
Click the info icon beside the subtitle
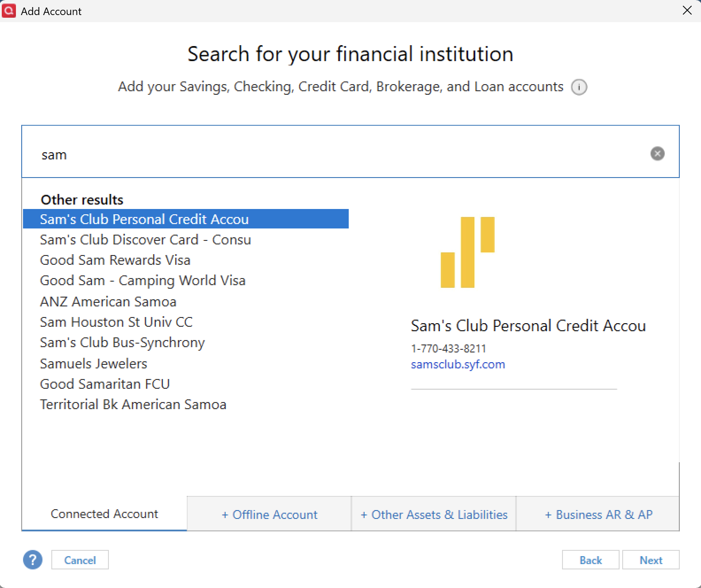coord(579,87)
